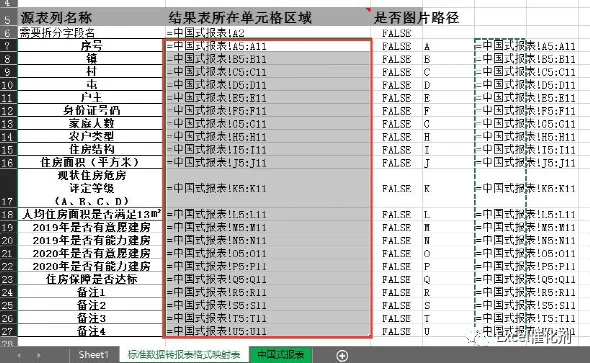Screen dimensions: 590x363
Task: Select letter K cell in row 17
Action: 448,188
